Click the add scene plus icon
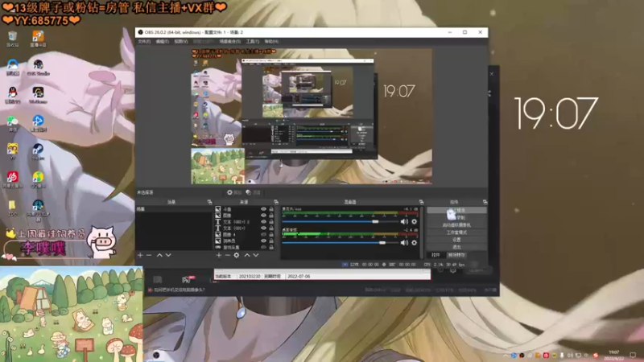Image resolution: width=644 pixels, height=362 pixels. (x=140, y=255)
